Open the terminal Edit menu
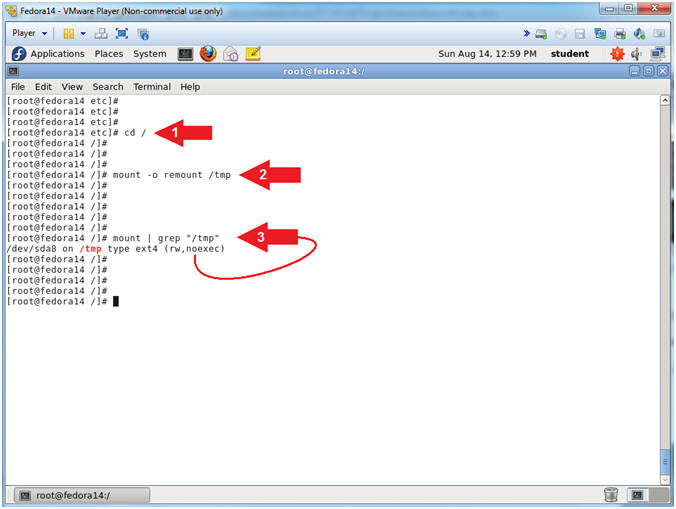This screenshot has width=676, height=509. (43, 87)
